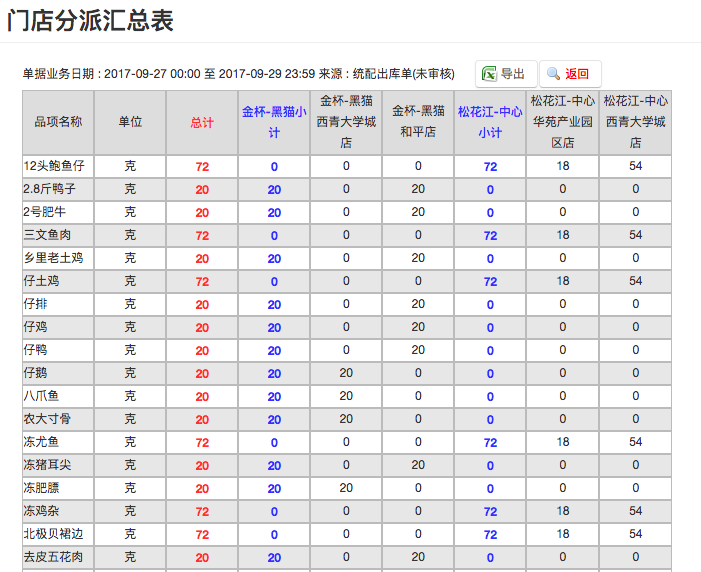Click the 松花江-中心华苑产业园区店 column header
Viewport: 701px width, 572px height.
(x=562, y=122)
